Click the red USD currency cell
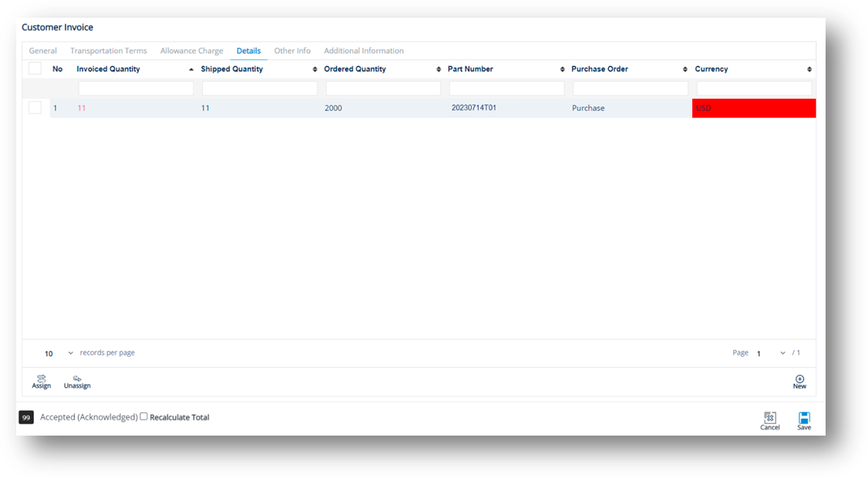 [754, 108]
